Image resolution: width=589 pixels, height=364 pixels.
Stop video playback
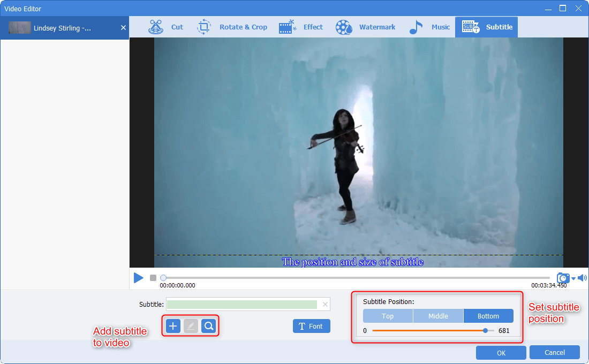pyautogui.click(x=153, y=278)
